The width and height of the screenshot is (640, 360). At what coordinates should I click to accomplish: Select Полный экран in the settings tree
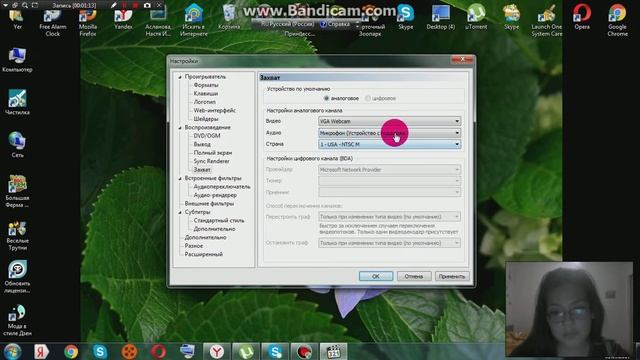click(213, 153)
